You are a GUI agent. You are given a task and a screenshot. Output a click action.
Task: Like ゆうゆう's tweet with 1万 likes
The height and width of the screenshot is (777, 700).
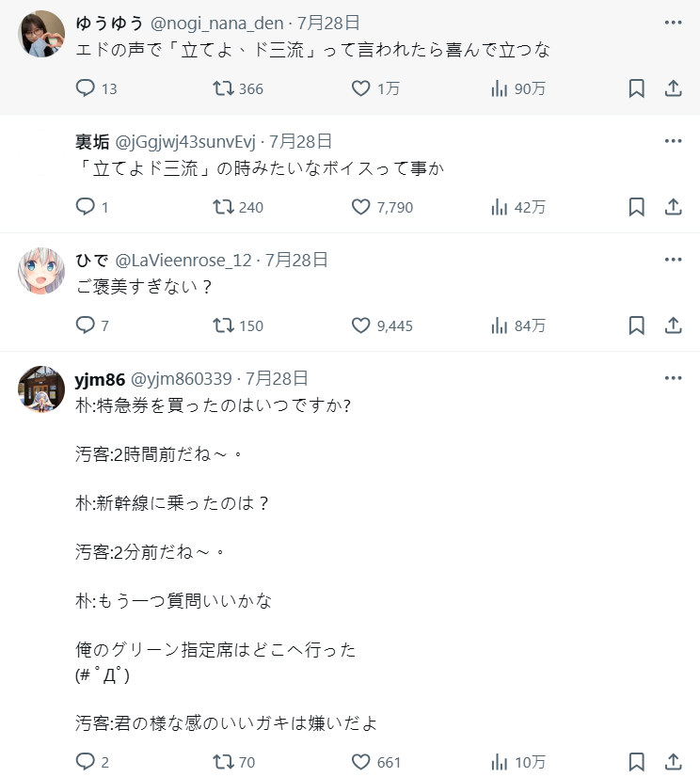pos(361,88)
